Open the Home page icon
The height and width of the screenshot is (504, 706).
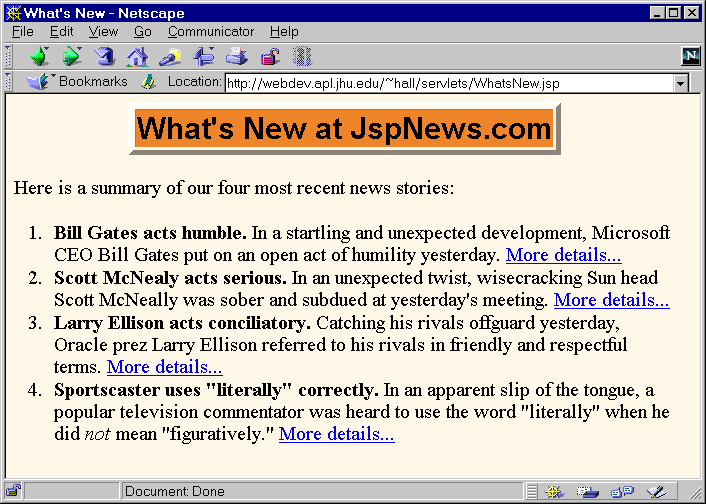137,57
